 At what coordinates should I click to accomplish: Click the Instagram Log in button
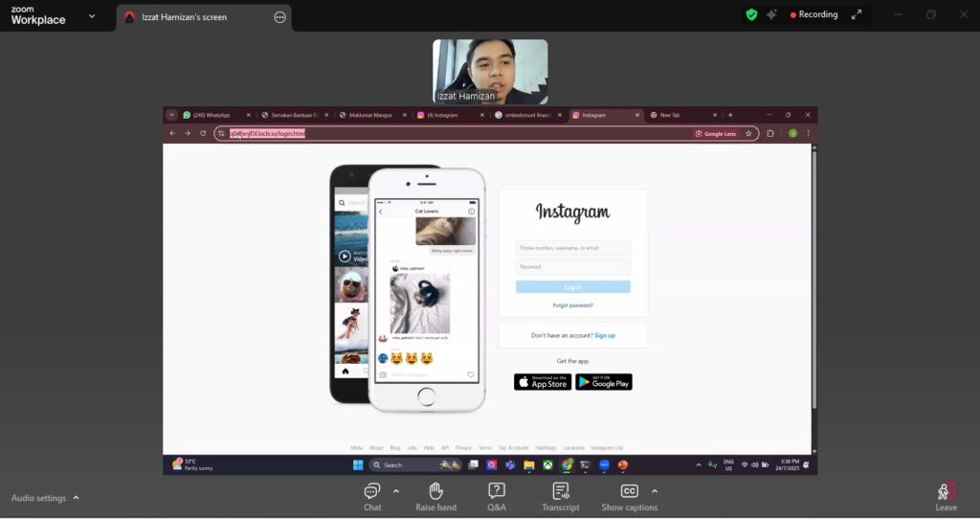tap(572, 287)
